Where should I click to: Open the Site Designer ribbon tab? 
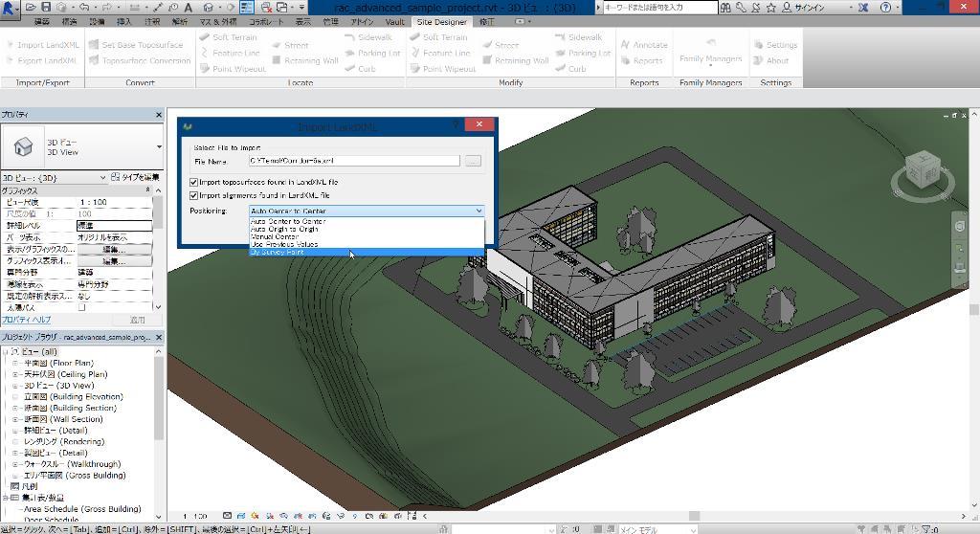tap(442, 21)
